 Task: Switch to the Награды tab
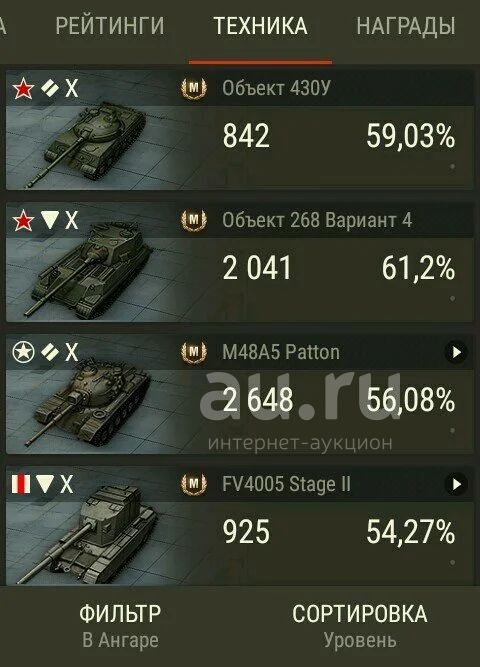click(406, 26)
